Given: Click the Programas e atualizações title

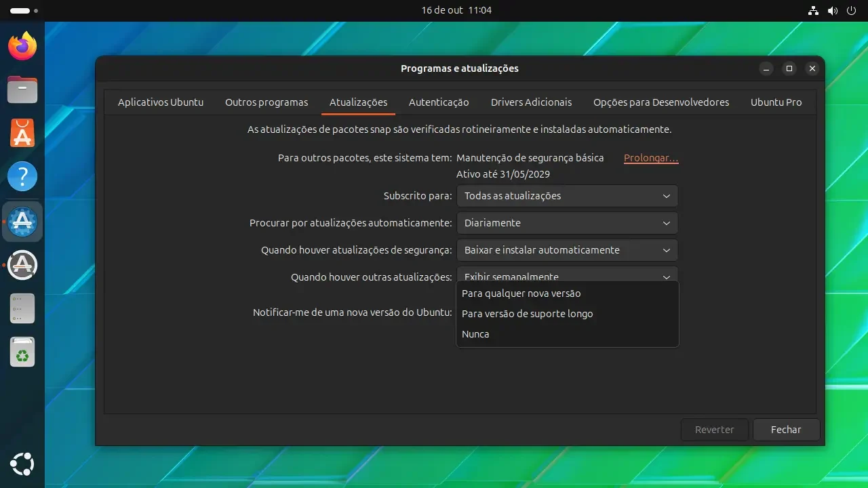Looking at the screenshot, I should point(460,68).
